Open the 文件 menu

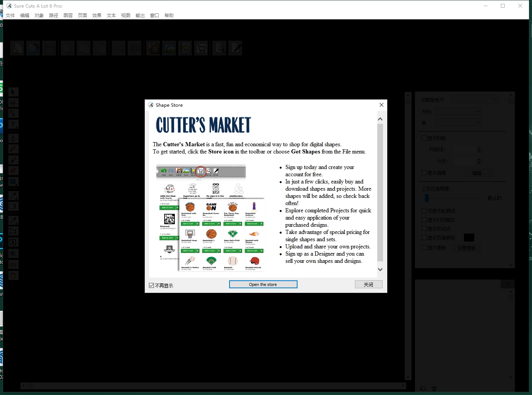pos(10,16)
